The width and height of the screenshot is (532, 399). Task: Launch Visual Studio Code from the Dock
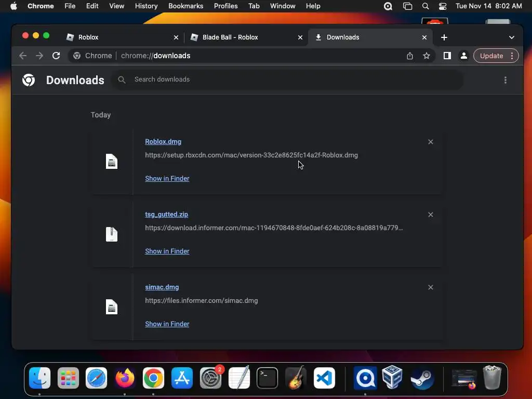(324, 378)
